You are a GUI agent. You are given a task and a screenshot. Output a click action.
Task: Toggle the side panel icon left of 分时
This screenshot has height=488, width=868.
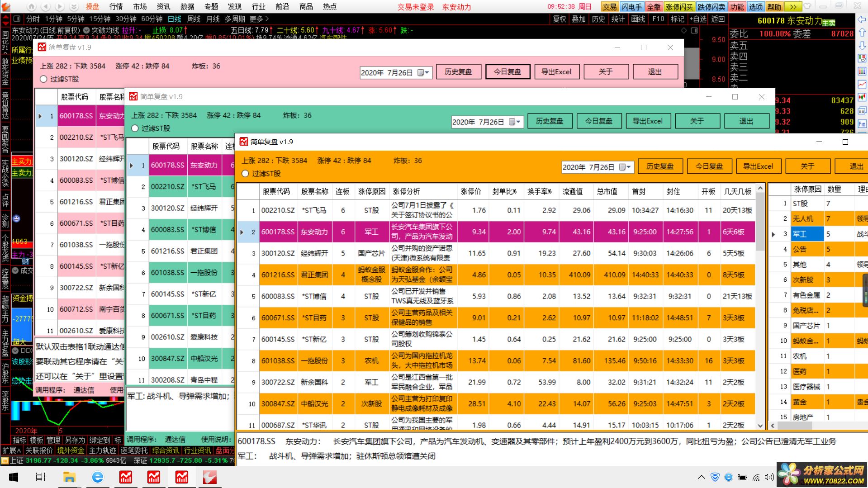(x=17, y=19)
